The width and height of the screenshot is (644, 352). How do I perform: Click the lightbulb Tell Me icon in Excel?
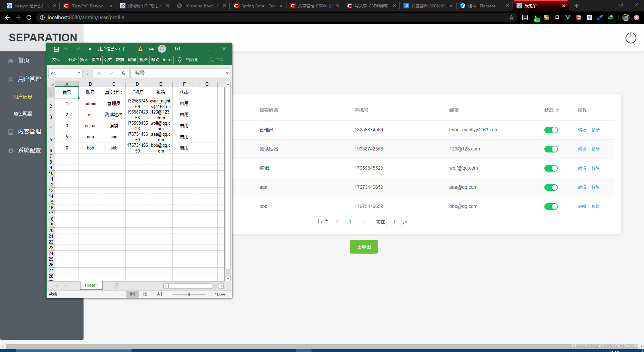(x=179, y=60)
